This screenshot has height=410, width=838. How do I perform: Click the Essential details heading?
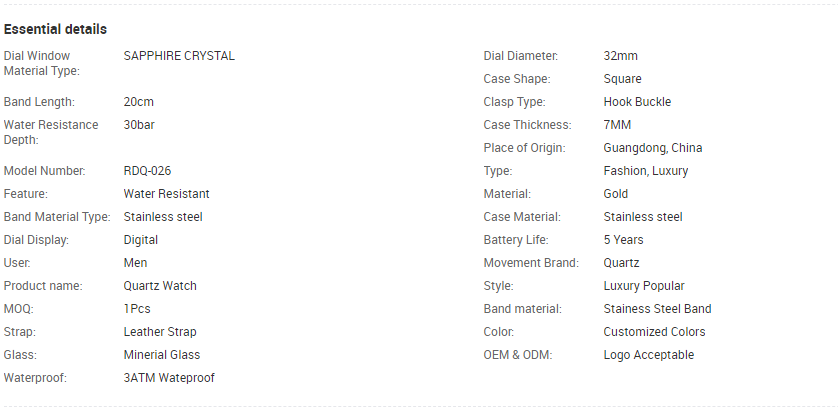55,29
